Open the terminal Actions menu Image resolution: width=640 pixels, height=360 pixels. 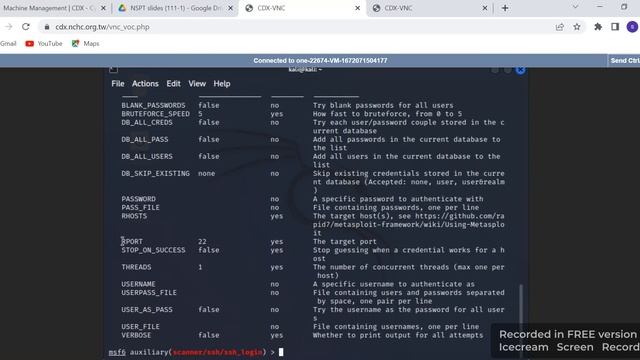tap(145, 84)
